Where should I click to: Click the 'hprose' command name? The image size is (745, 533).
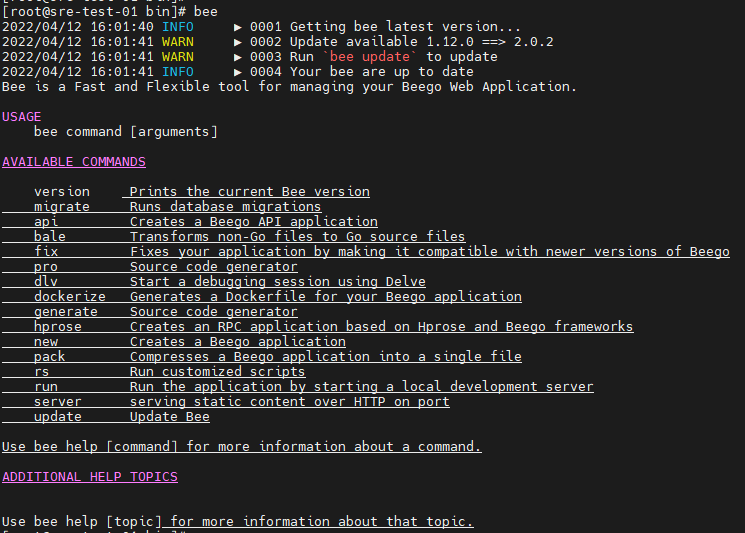click(57, 326)
